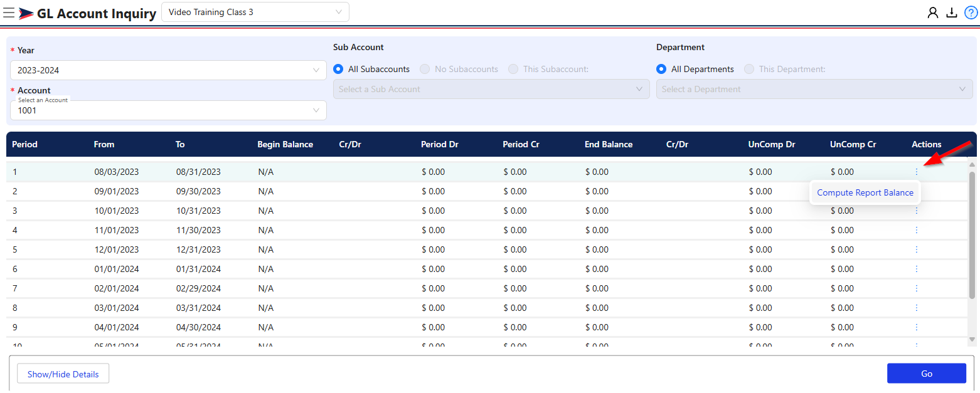Image resolution: width=980 pixels, height=393 pixels.
Task: Open actions menu for period 5 row
Action: pos(917,249)
